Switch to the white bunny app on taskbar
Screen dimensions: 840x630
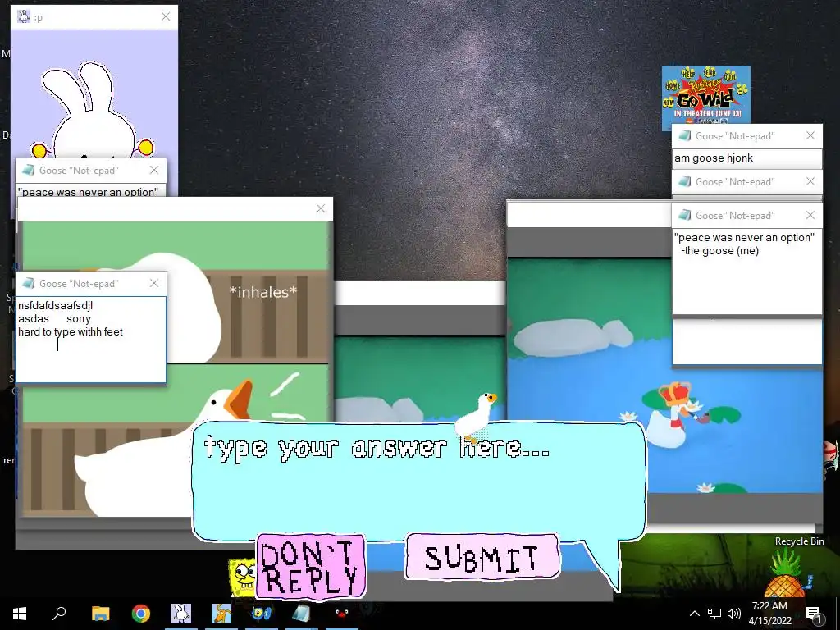[181, 613]
